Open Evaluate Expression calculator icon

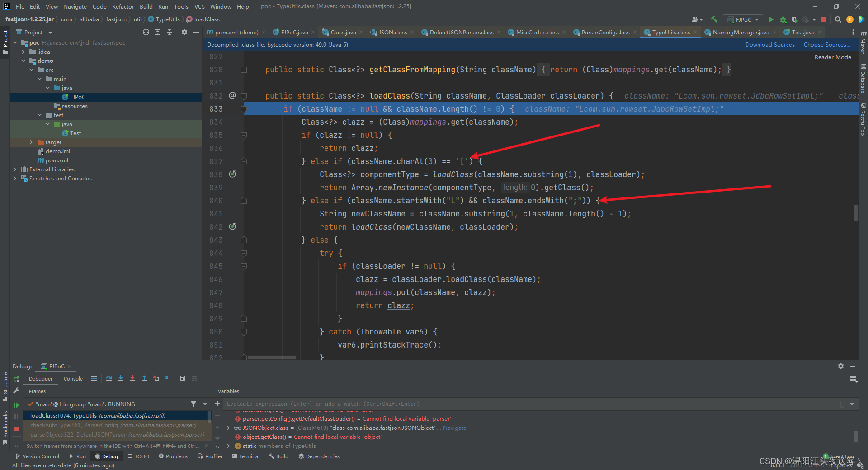pyautogui.click(x=183, y=378)
